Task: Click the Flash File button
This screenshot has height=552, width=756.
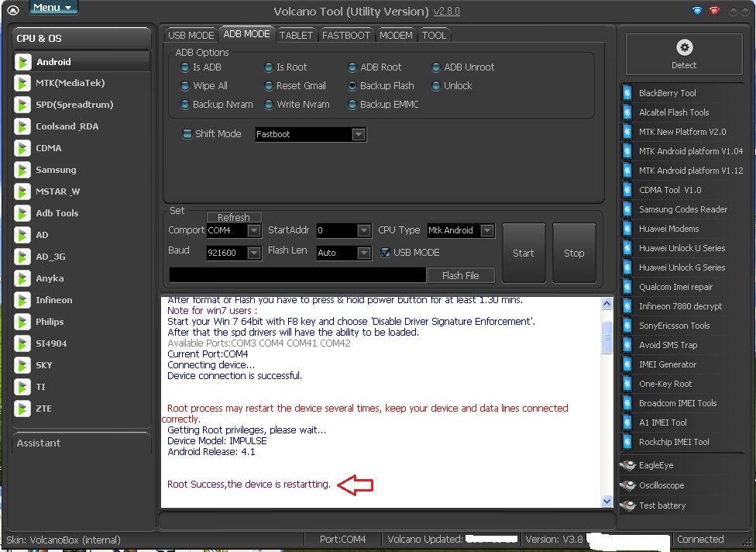Action: tap(460, 275)
